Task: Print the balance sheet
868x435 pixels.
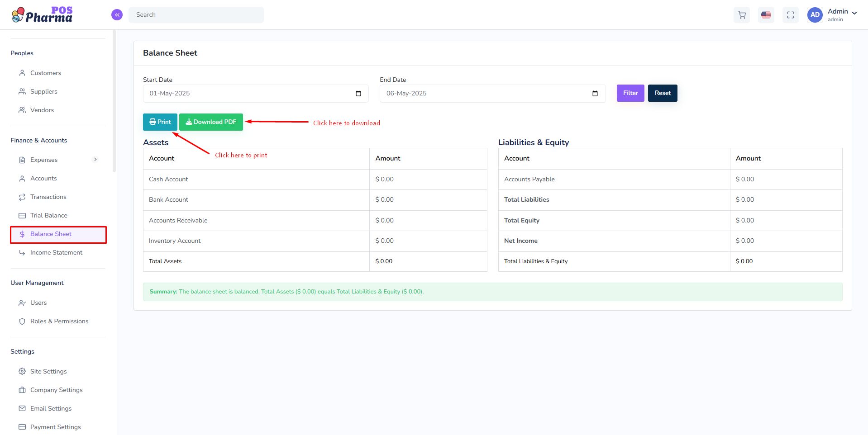Action: coord(160,122)
